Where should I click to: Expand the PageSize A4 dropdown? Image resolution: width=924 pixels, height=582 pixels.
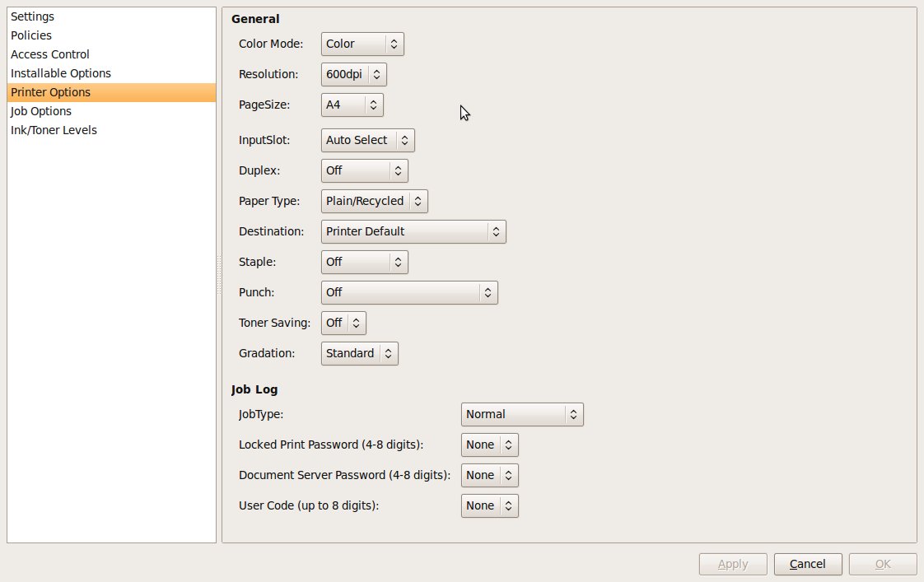point(352,105)
